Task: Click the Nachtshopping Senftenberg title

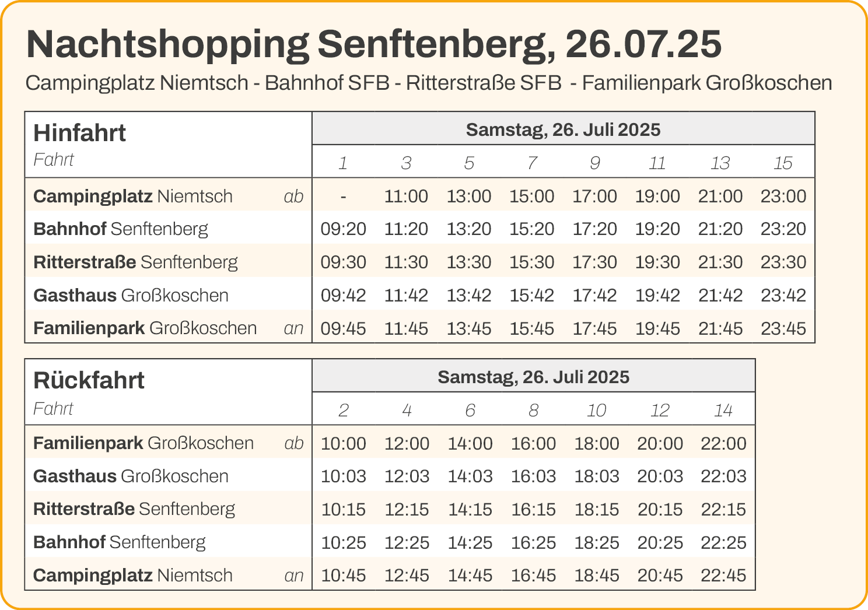Action: (x=374, y=45)
